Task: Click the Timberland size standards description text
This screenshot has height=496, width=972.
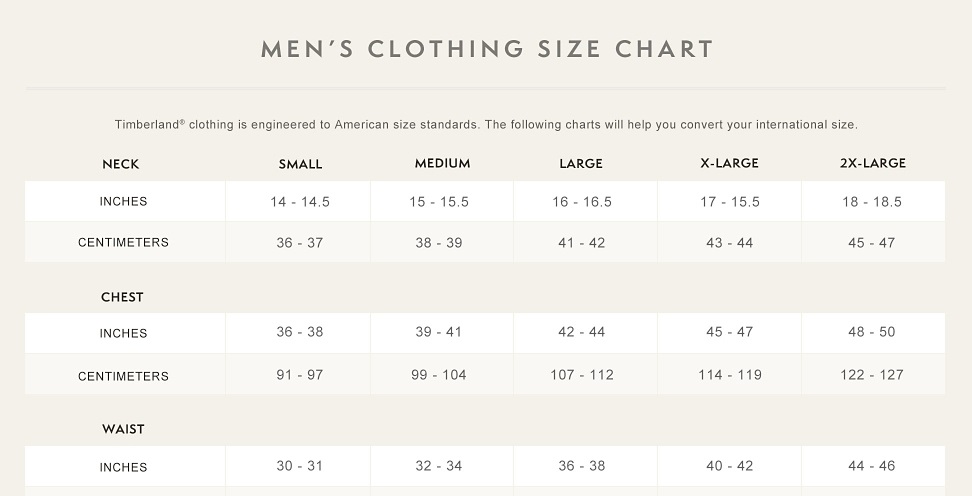Action: (486, 125)
